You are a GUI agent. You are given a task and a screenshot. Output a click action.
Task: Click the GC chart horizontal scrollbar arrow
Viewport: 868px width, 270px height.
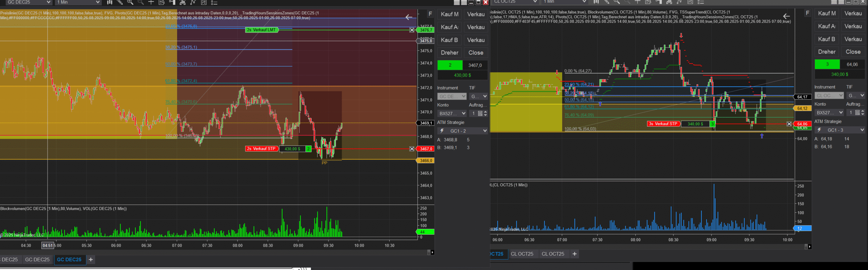[432, 252]
